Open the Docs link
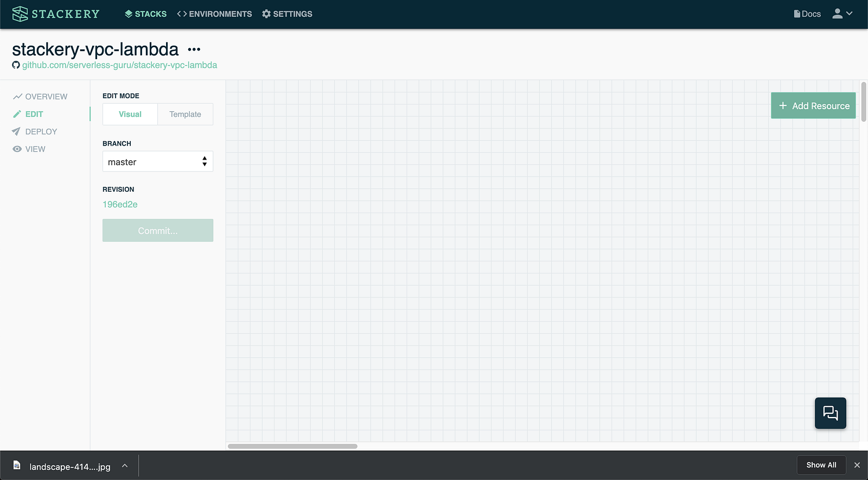 pyautogui.click(x=807, y=14)
